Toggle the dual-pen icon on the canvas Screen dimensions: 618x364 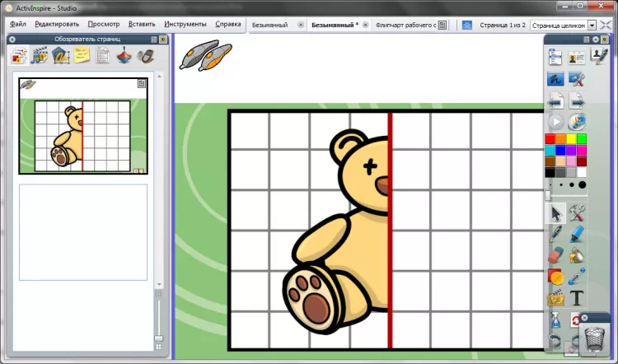tap(205, 55)
